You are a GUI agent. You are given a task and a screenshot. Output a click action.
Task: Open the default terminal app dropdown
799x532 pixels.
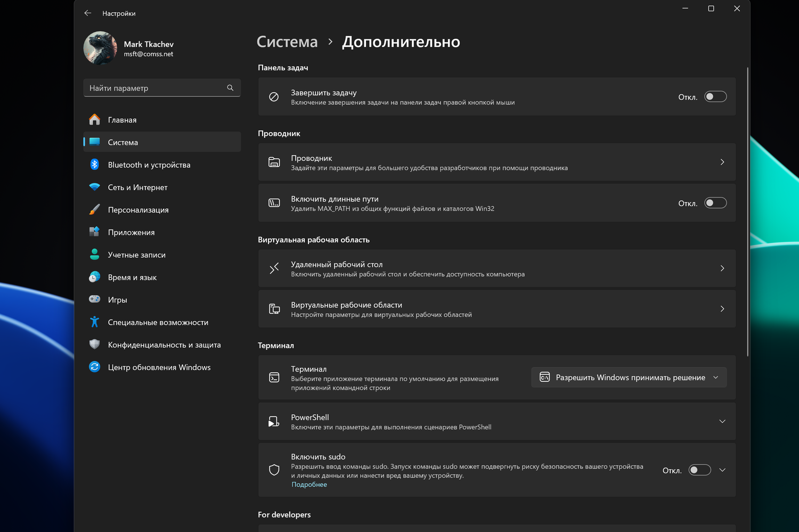pyautogui.click(x=629, y=378)
